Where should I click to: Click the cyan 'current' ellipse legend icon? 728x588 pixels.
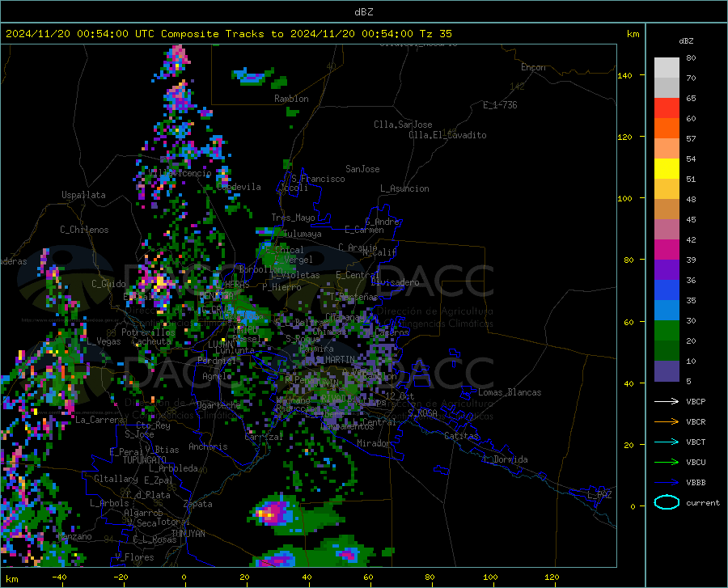667,502
